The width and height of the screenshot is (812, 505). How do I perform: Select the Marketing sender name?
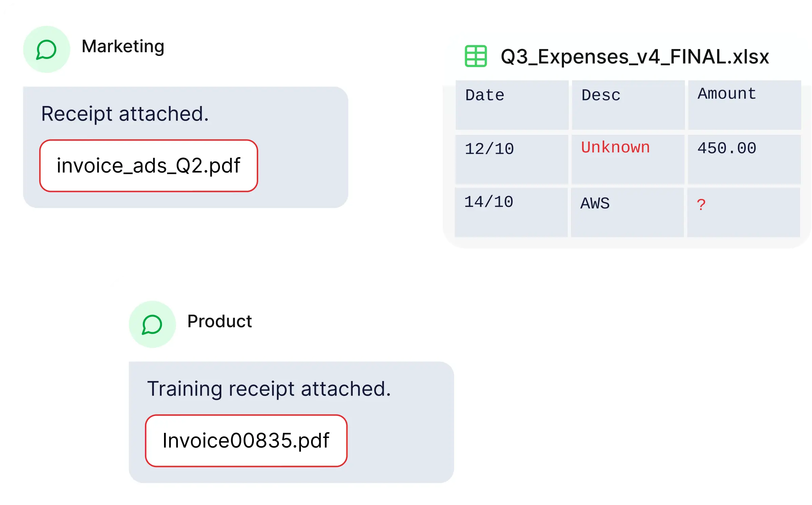click(123, 46)
